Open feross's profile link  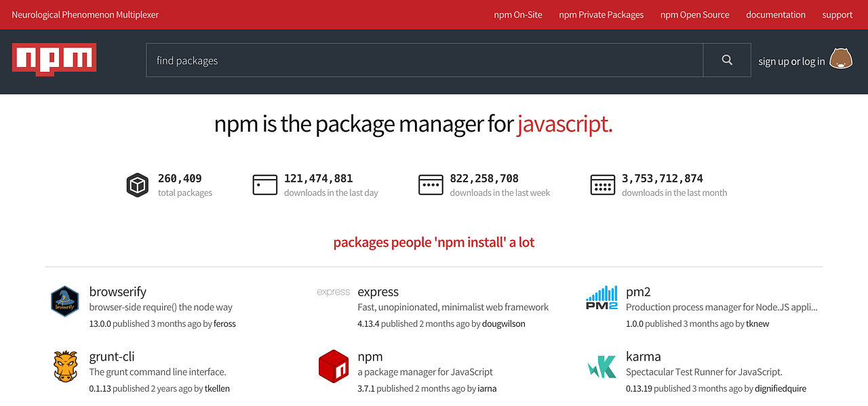click(x=225, y=323)
